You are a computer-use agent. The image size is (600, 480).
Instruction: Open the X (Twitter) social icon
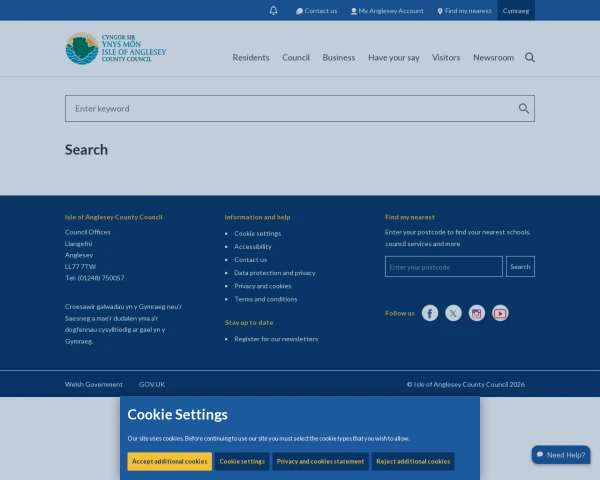tap(453, 313)
